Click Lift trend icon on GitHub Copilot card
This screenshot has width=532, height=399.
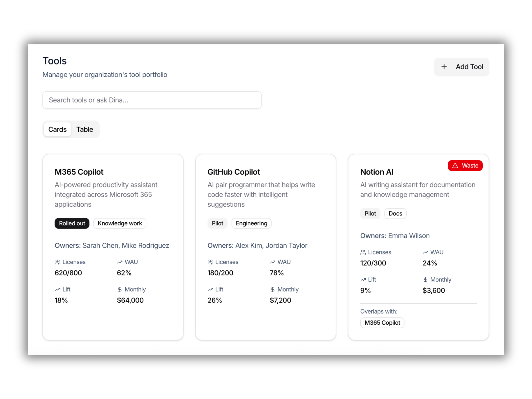click(210, 289)
